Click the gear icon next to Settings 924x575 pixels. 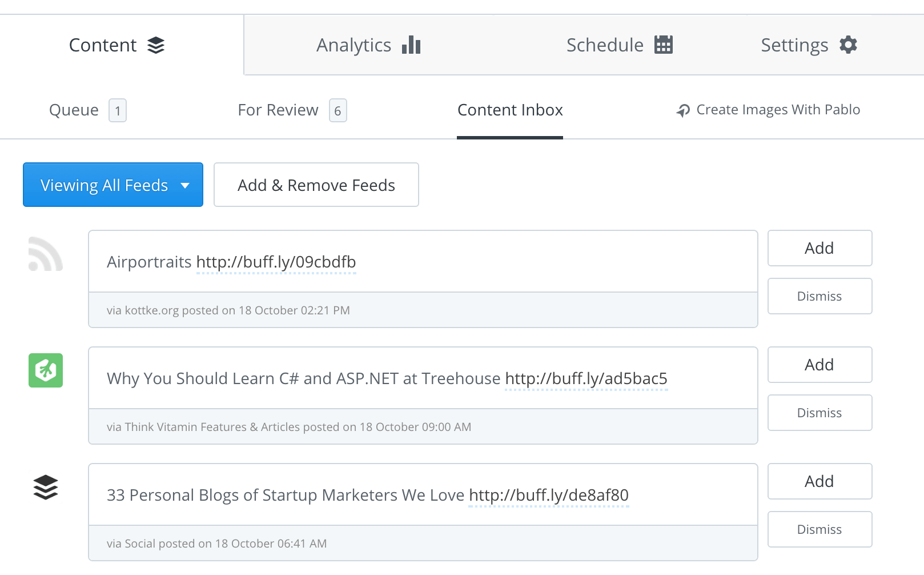(x=849, y=45)
